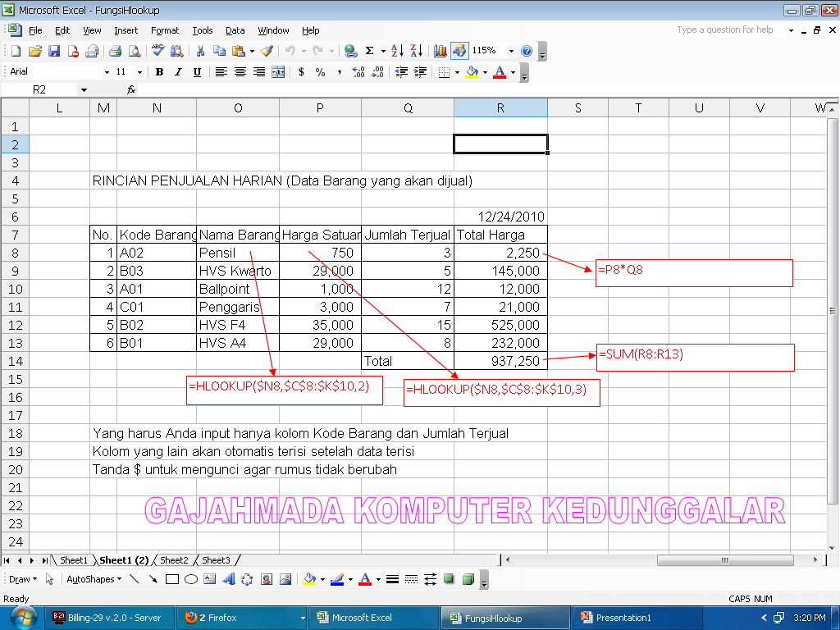Click the Print icon in the toolbar
Viewport: 840px width, 630px height.
coord(115,51)
